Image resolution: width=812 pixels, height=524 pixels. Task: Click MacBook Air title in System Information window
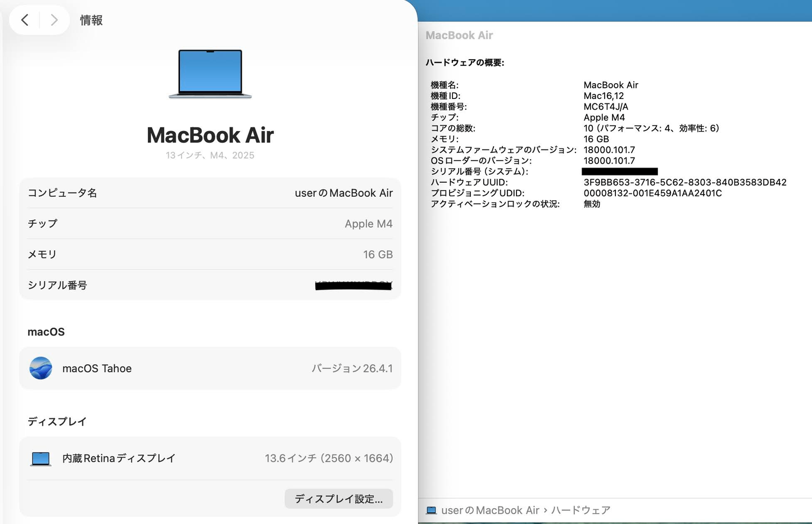click(x=459, y=35)
